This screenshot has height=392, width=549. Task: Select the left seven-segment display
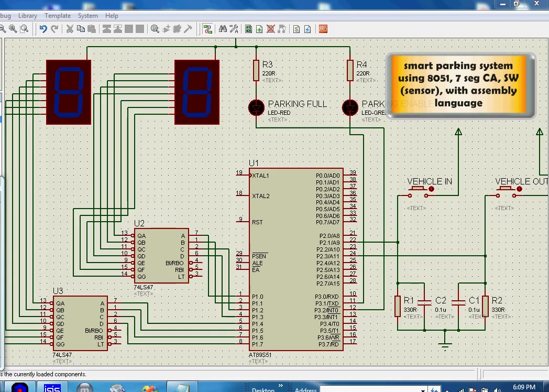tap(69, 92)
